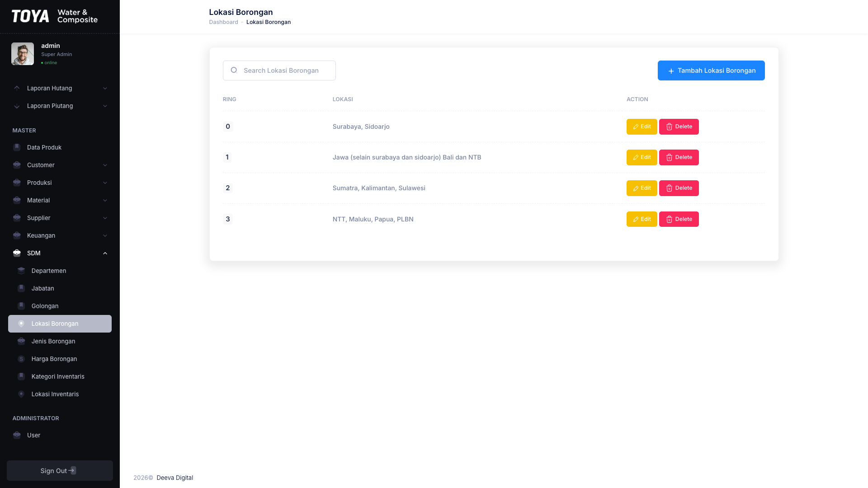Viewport: 868px width, 488px height.
Task: Delete the Sumatra, Kalimantan, Sulawesi row
Action: (679, 188)
